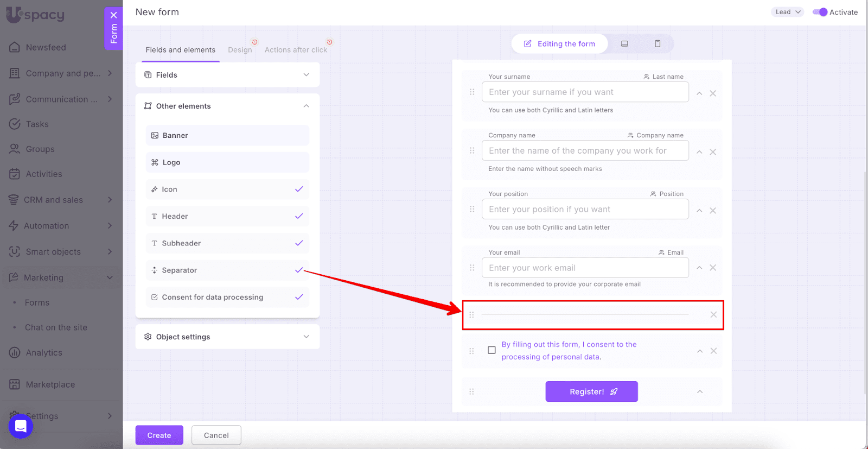This screenshot has width=868, height=449.
Task: Delete the Your email field
Action: [713, 268]
